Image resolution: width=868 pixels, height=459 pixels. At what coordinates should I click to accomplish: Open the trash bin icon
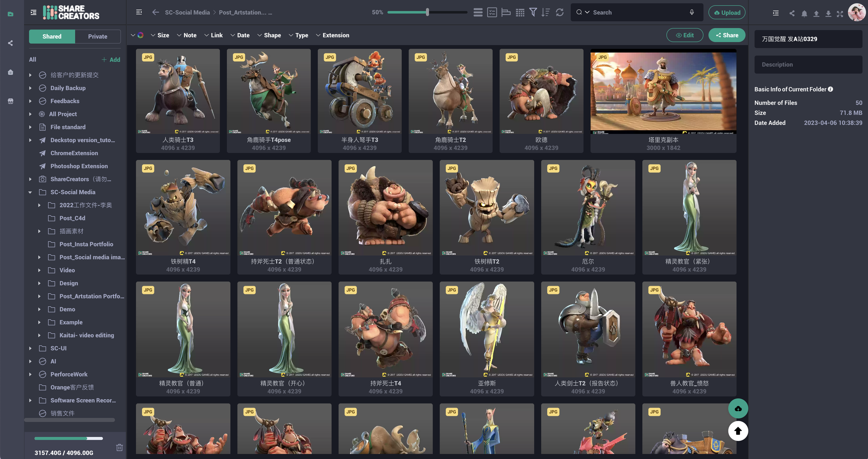pos(119,447)
